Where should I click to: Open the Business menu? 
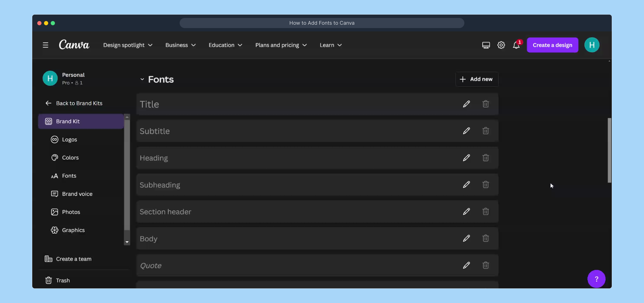(x=180, y=45)
